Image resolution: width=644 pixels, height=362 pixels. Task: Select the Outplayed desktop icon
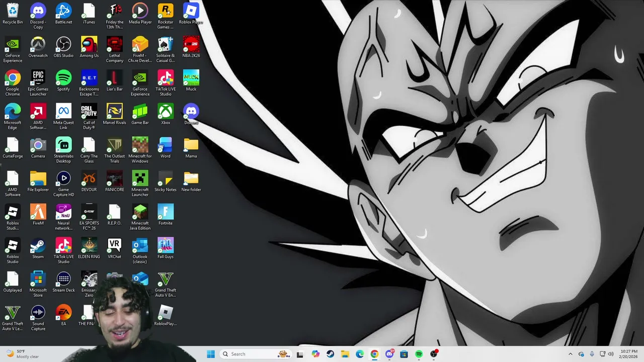[13, 283]
